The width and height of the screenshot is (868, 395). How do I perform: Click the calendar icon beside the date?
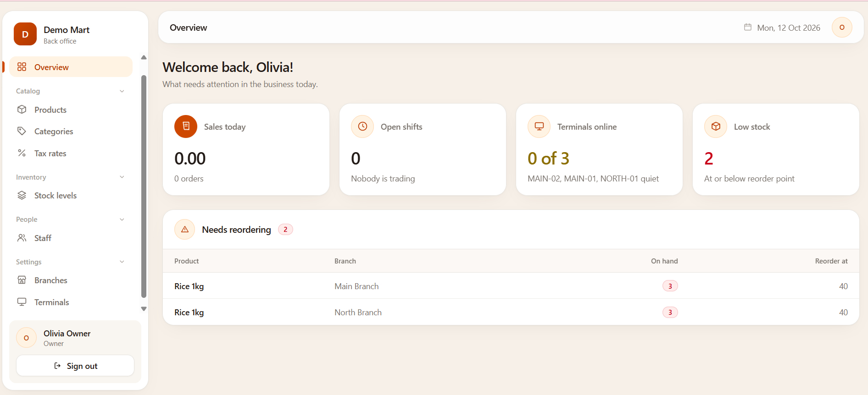tap(748, 27)
